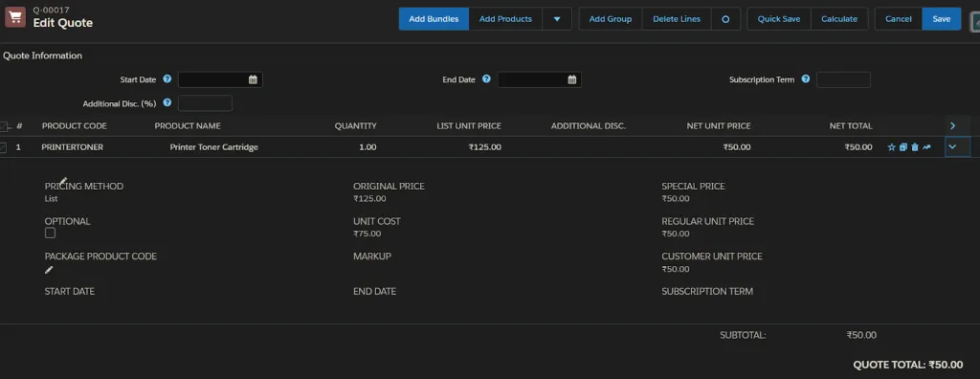Image resolution: width=980 pixels, height=379 pixels.
Task: Toggle the select-all lines checkbox in header
Action: click(4, 127)
